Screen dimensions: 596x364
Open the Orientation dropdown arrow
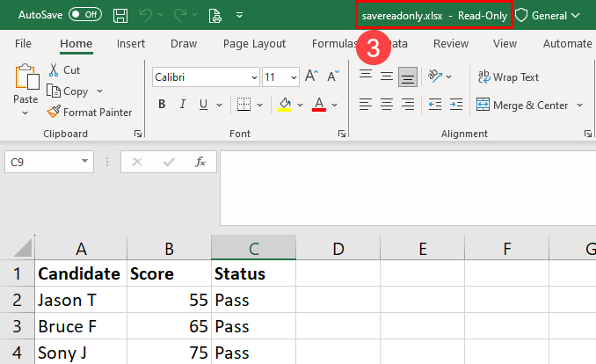[x=449, y=76]
